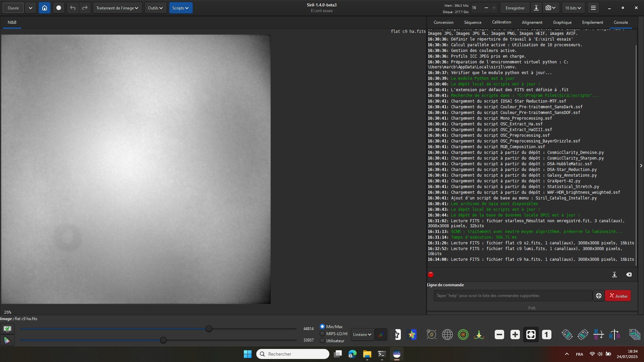The image size is (644, 362).
Task: Rotate image clockwise with the rotate icon
Action: 583,335
